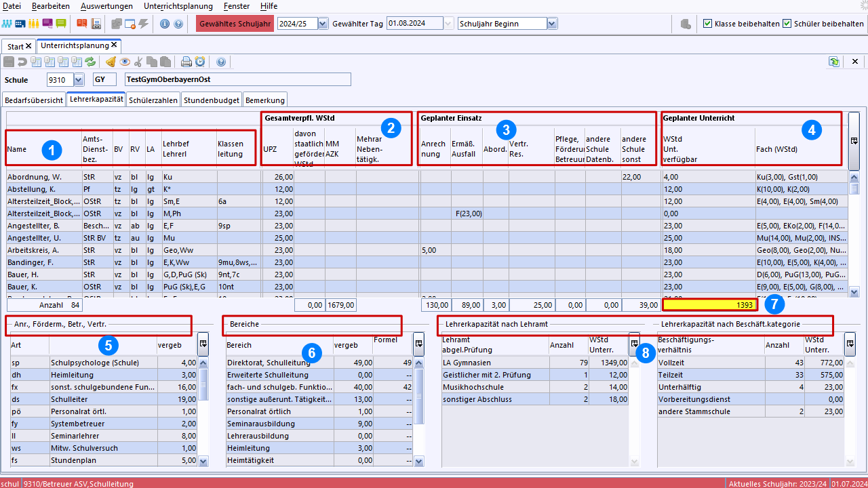Open column chooser of Anr., Förderm. table

tap(203, 344)
